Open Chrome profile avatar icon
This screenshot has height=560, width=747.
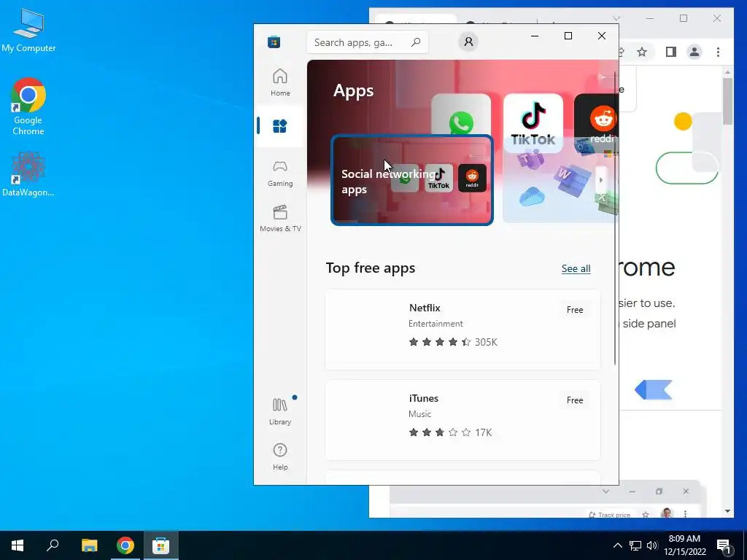(x=694, y=52)
